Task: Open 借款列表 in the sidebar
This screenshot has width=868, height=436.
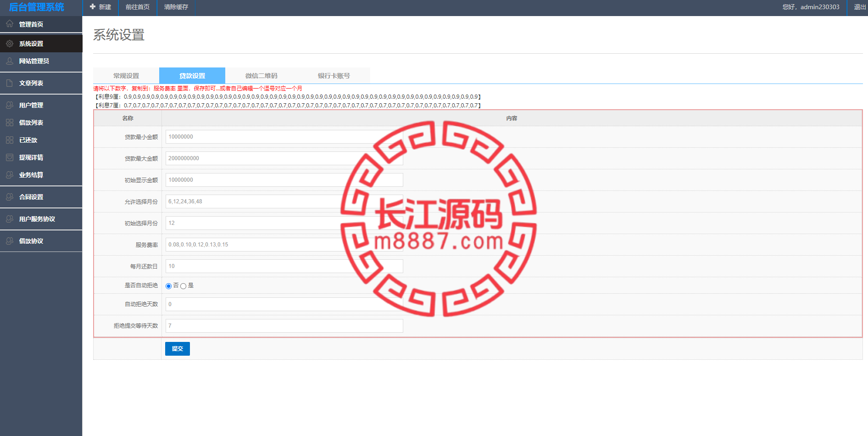Action: tap(41, 123)
